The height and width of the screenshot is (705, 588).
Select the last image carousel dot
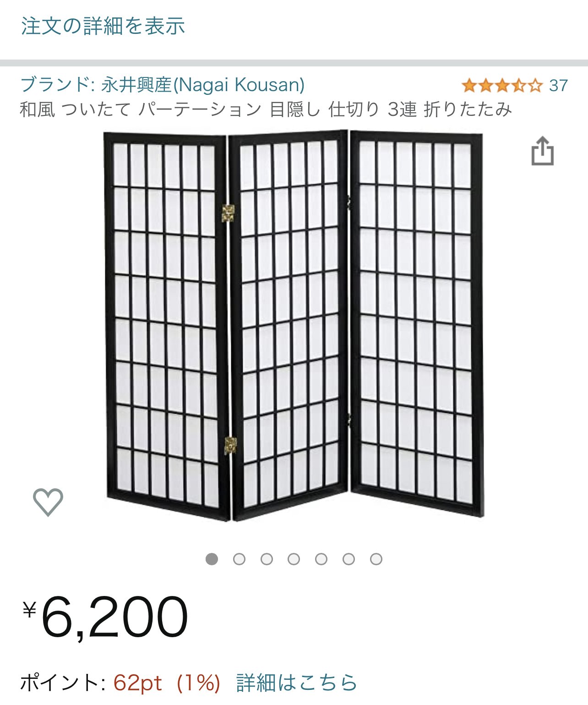(x=376, y=559)
